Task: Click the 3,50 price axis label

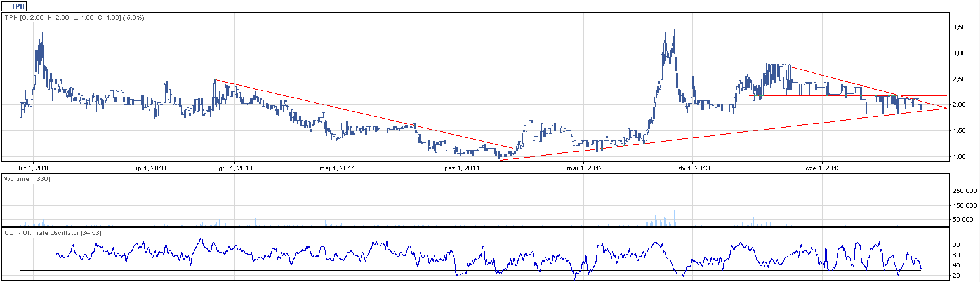Action: coord(958,27)
